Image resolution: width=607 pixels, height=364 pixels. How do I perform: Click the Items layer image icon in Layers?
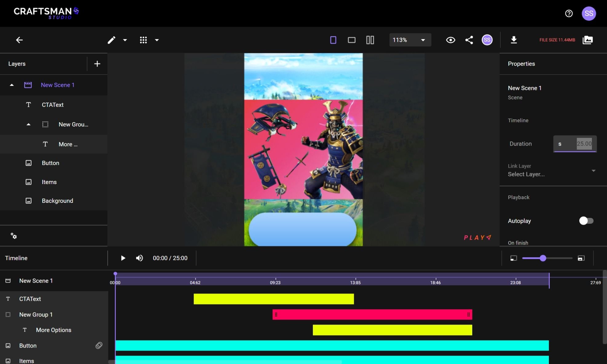(x=28, y=182)
